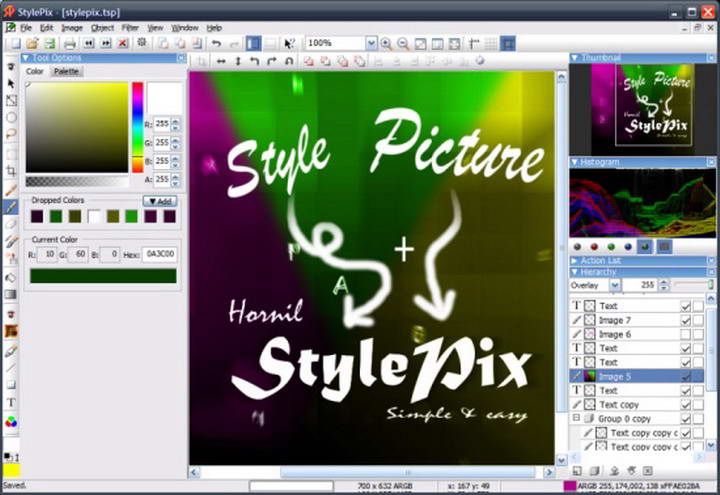Close the Tool Options panel
This screenshot has height=495, width=720.
point(181,58)
